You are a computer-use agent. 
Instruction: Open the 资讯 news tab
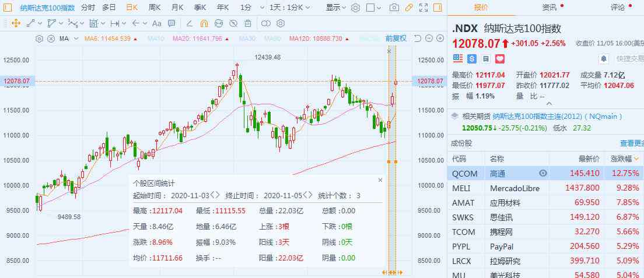tap(549, 7)
